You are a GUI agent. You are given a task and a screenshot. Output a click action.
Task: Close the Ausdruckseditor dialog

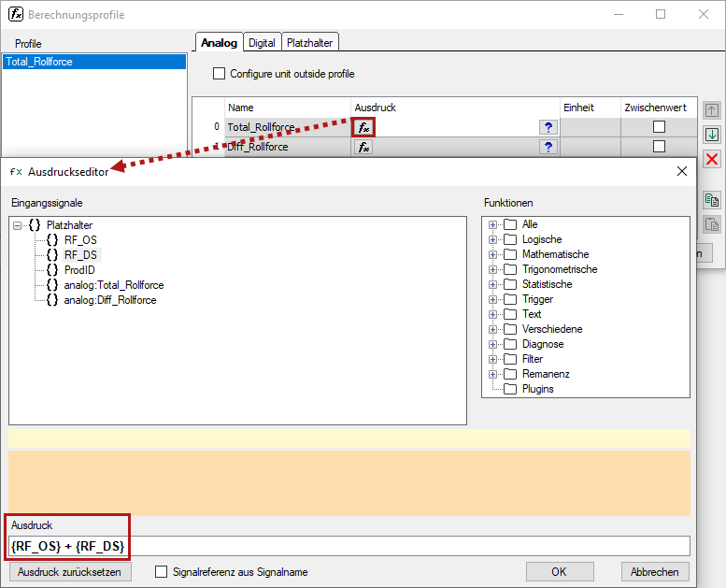coord(681,171)
